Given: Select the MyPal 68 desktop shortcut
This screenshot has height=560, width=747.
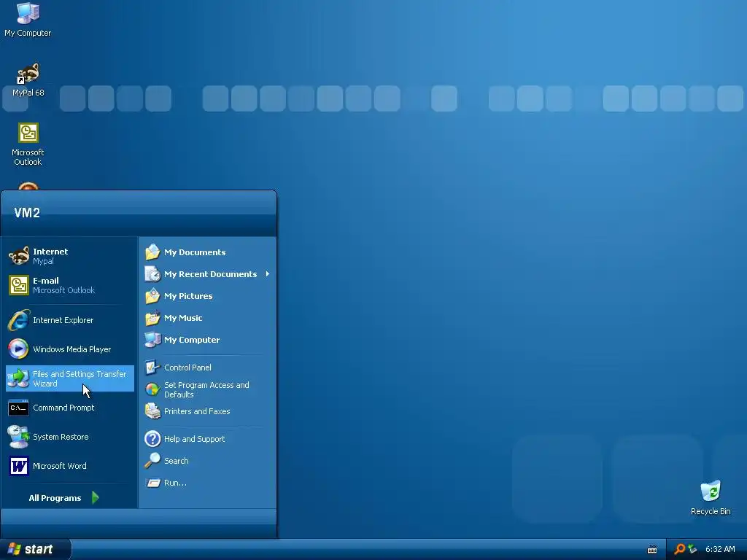Looking at the screenshot, I should tap(28, 79).
